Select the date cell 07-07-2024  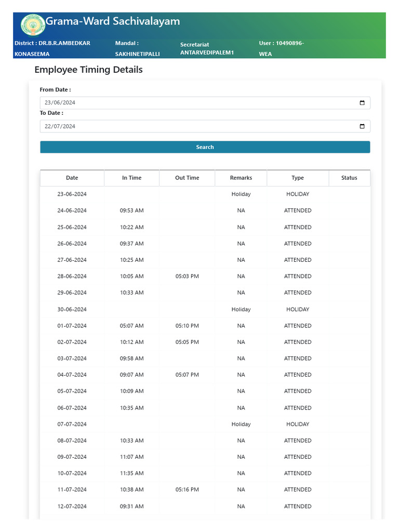pyautogui.click(x=72, y=424)
